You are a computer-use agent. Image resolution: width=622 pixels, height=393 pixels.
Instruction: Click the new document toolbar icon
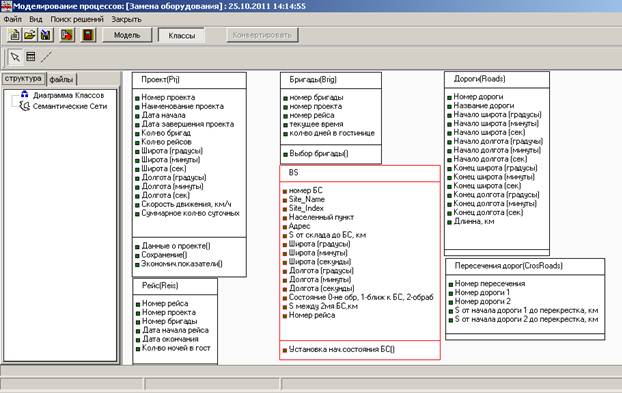(14, 35)
